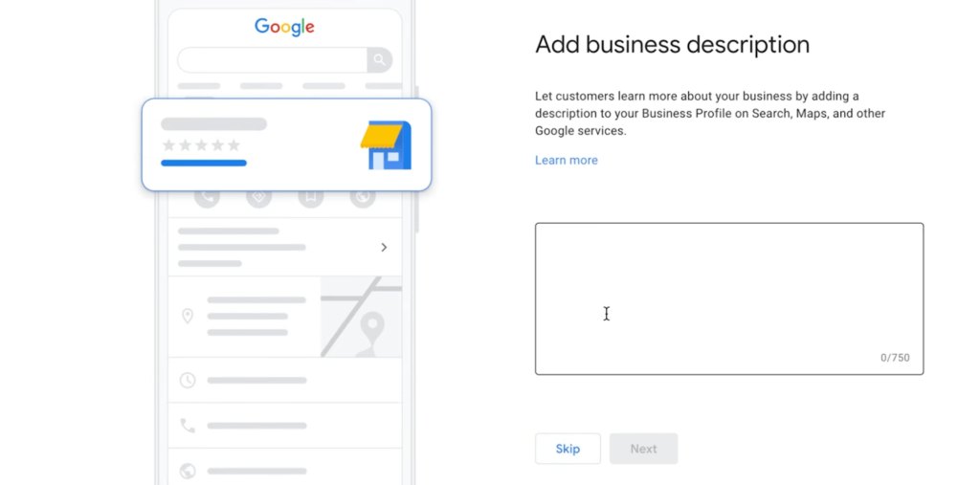The height and width of the screenshot is (485, 980).
Task: Click the clock hours icon in mockup
Action: pos(188,380)
